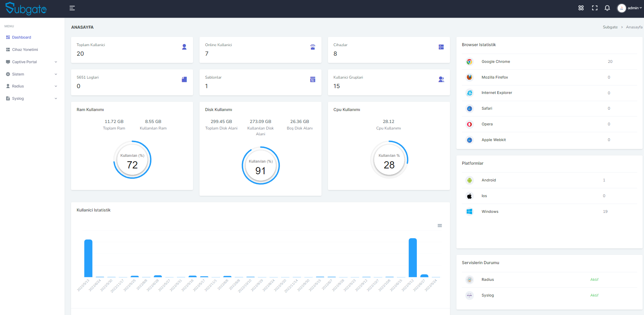
Task: Select the Opera browser icon
Action: (x=469, y=124)
